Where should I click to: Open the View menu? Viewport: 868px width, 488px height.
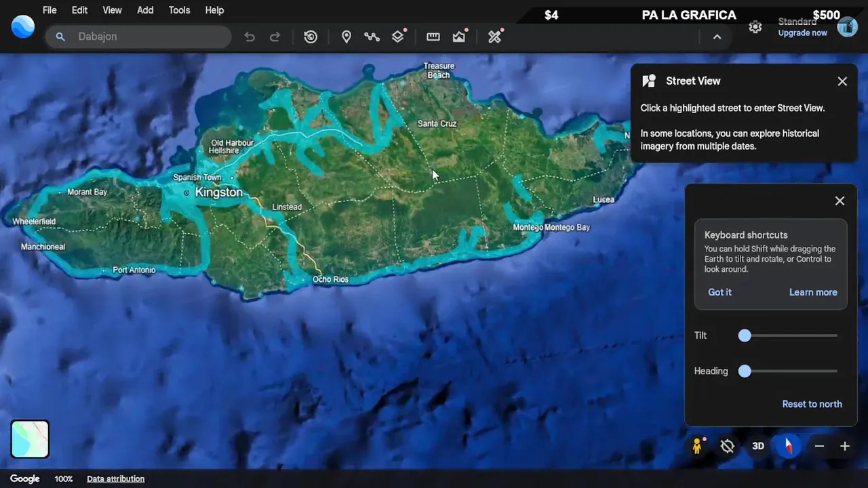(112, 10)
